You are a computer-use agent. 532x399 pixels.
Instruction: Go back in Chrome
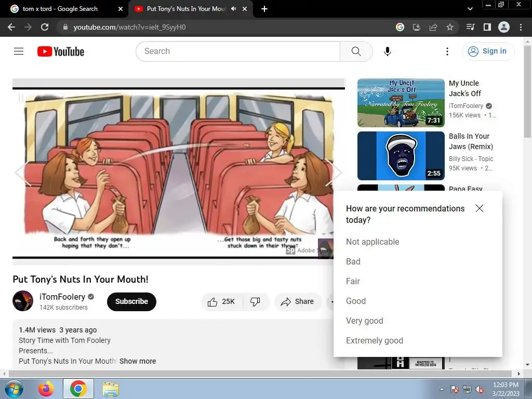click(11, 27)
